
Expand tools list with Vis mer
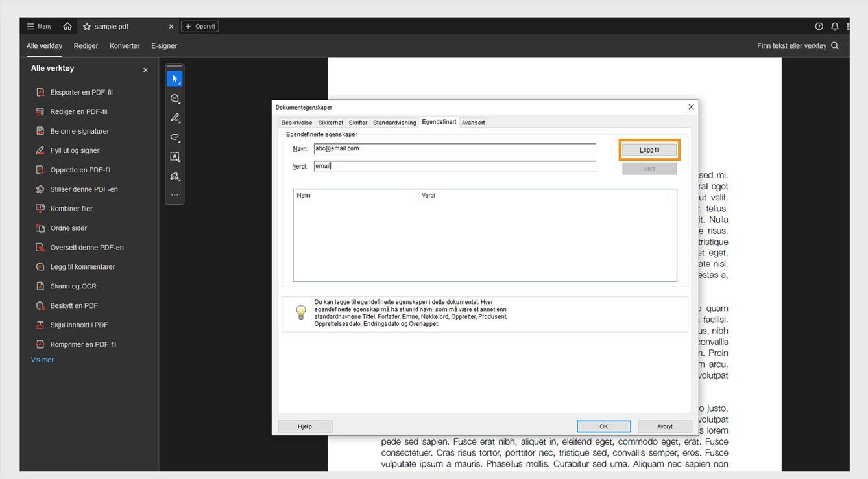[43, 360]
